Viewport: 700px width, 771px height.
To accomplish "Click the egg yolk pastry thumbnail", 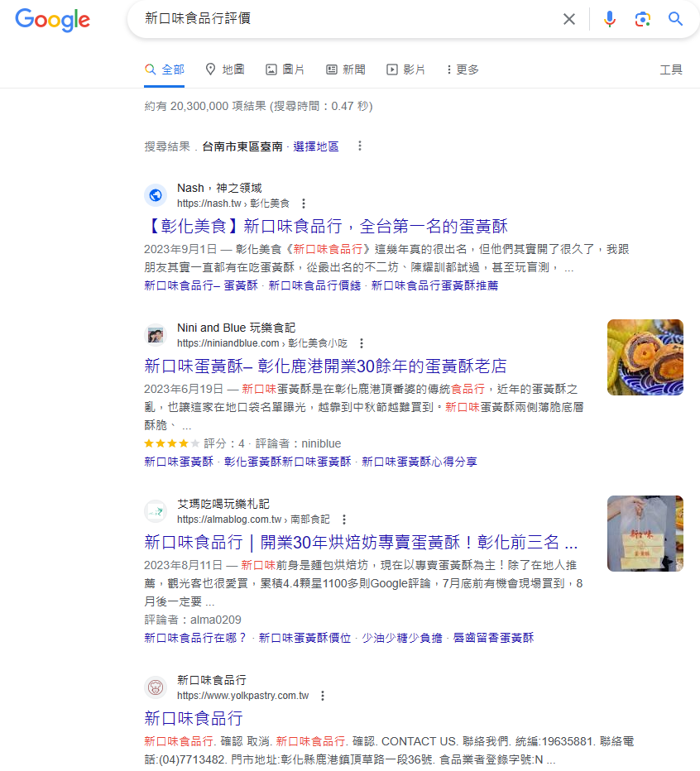I will [x=645, y=357].
